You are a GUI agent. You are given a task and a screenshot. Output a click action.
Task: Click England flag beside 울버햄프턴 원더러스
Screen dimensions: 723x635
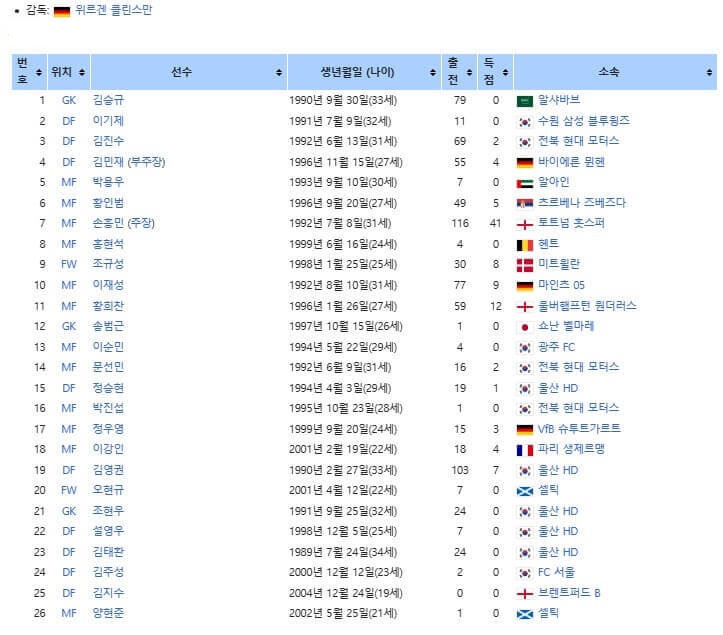coord(525,307)
